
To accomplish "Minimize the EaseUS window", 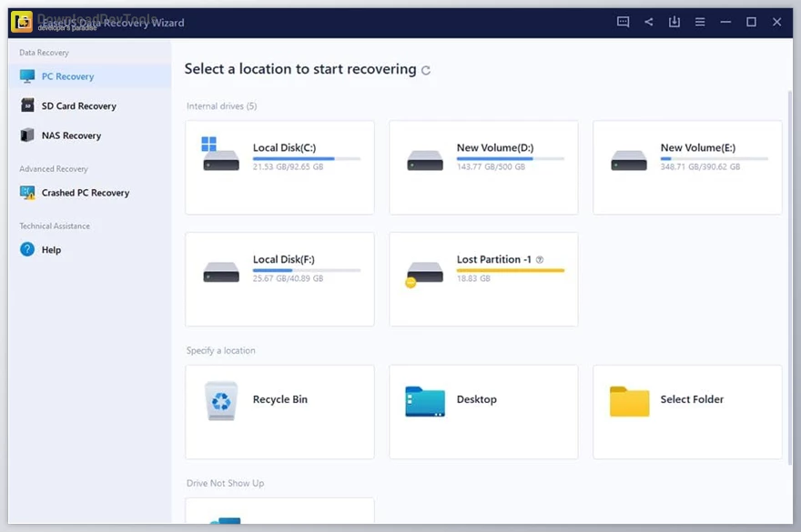I will tap(725, 22).
